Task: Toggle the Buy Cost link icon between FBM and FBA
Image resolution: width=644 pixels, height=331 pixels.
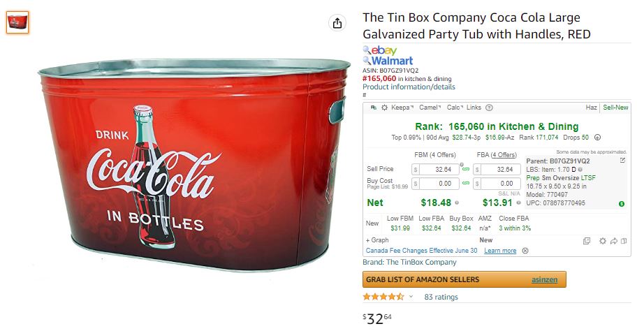Action: [466, 183]
